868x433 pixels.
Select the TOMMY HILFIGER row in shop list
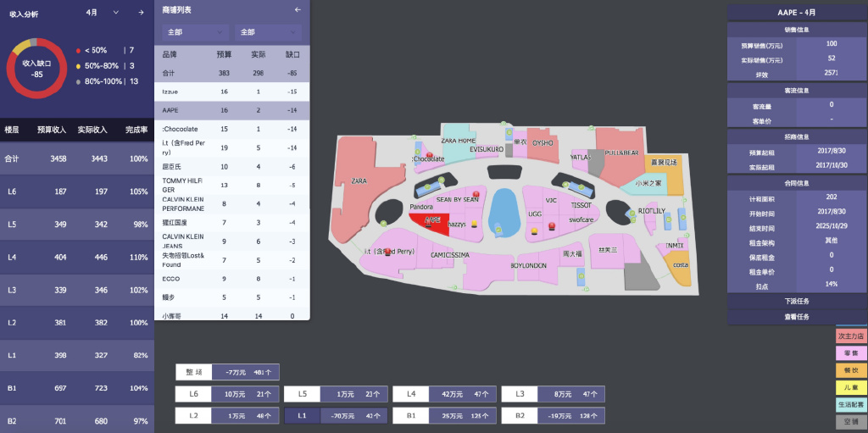click(x=232, y=185)
